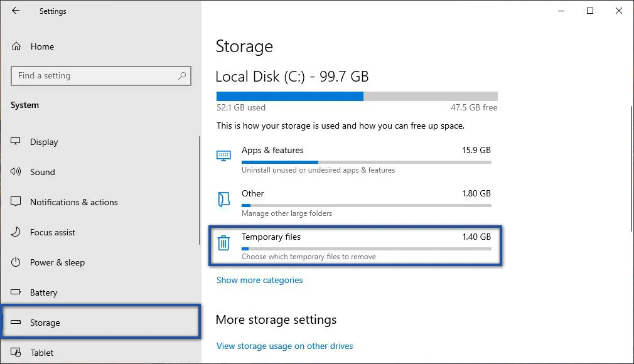Select the Temporary files trash icon

[x=223, y=242]
